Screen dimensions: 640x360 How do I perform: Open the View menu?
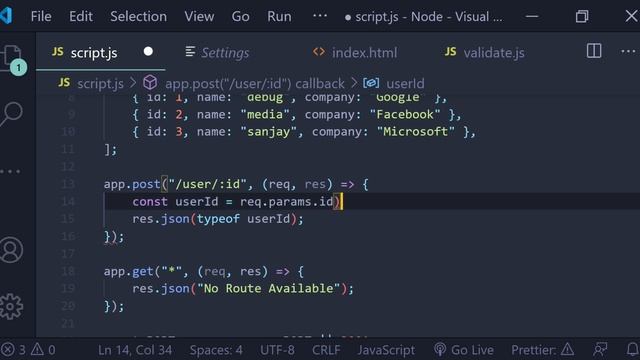[199, 17]
